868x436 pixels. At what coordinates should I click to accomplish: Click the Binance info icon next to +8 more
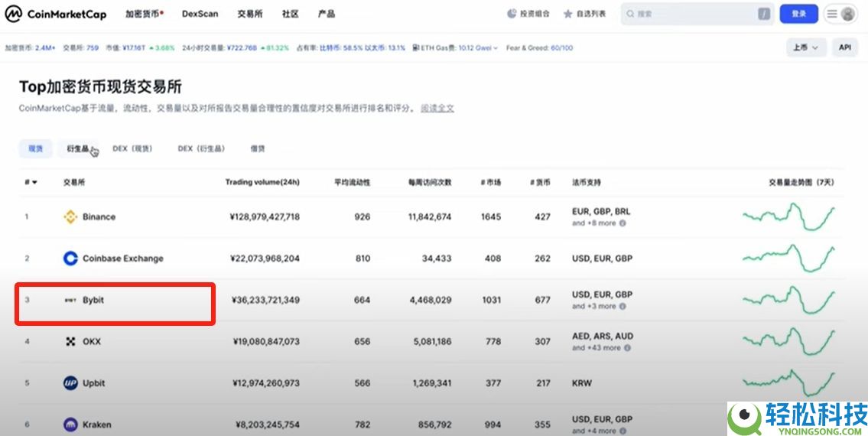(x=623, y=223)
